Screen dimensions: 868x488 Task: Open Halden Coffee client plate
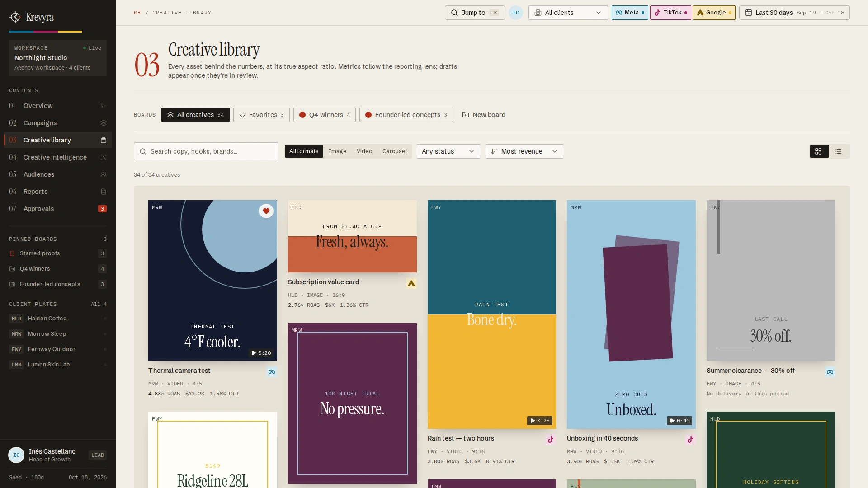click(58, 319)
